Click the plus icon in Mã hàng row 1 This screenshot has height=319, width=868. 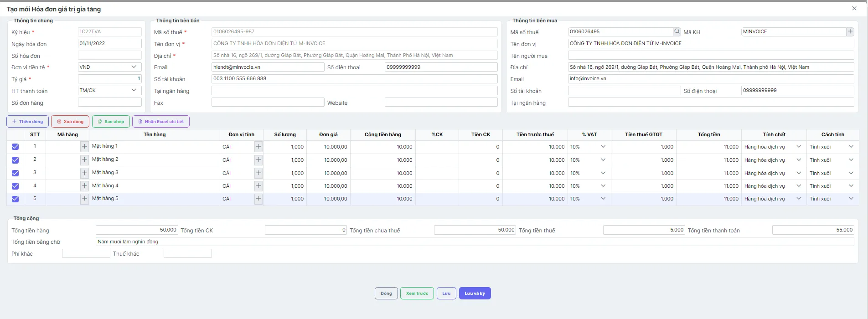pyautogui.click(x=84, y=147)
